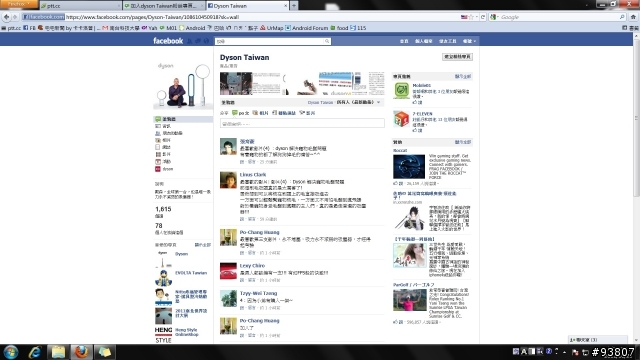Go back with the browser back arrow
The height and width of the screenshot is (360, 640).
tap(6, 17)
